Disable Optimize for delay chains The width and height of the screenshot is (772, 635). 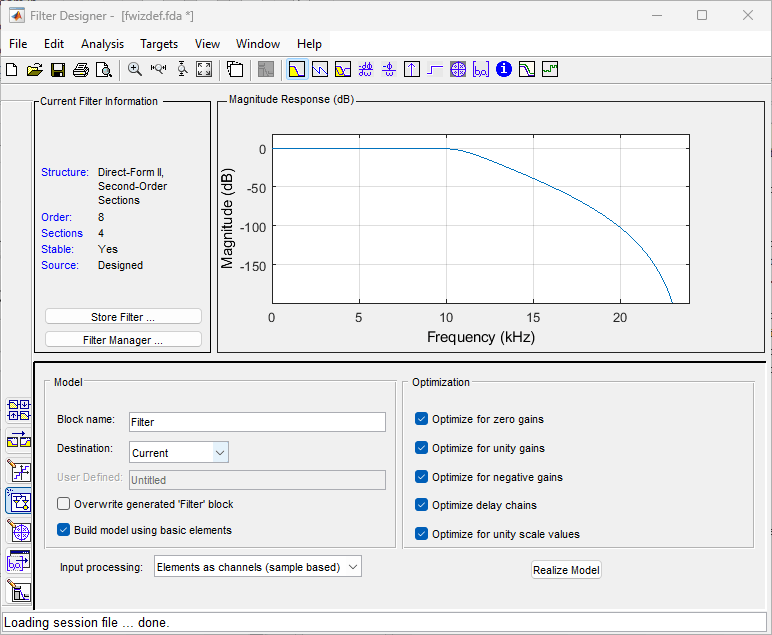(x=421, y=505)
